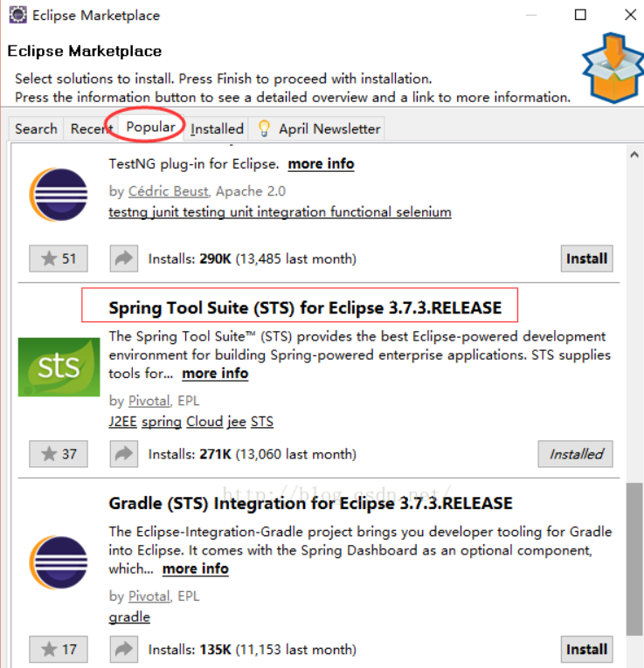Click the Cloud tag link
The height and width of the screenshot is (668, 644).
[x=204, y=422]
